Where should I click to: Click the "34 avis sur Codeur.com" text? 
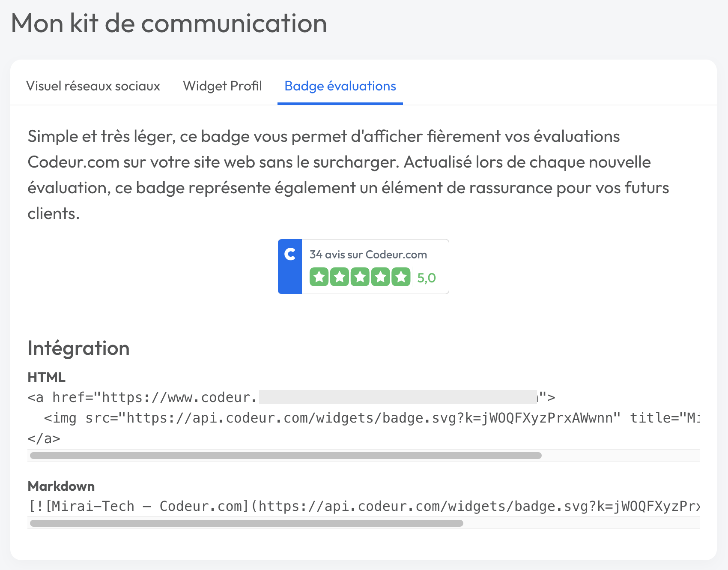[x=368, y=255]
